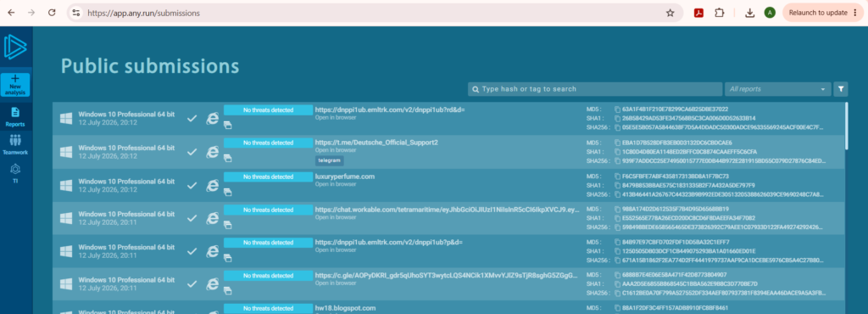Open the Teamwork section in sidebar
Screen dimensions: 868x314
click(x=15, y=144)
